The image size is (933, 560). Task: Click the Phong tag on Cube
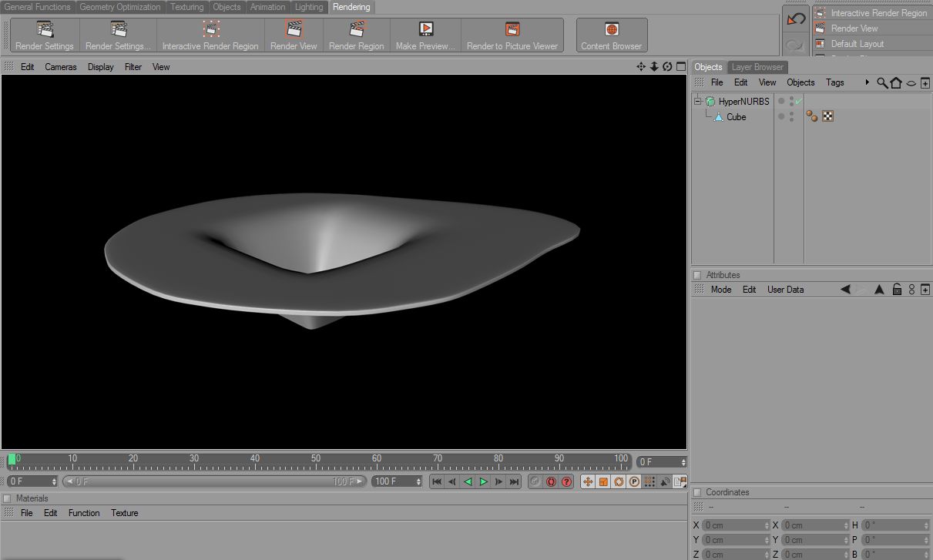812,116
